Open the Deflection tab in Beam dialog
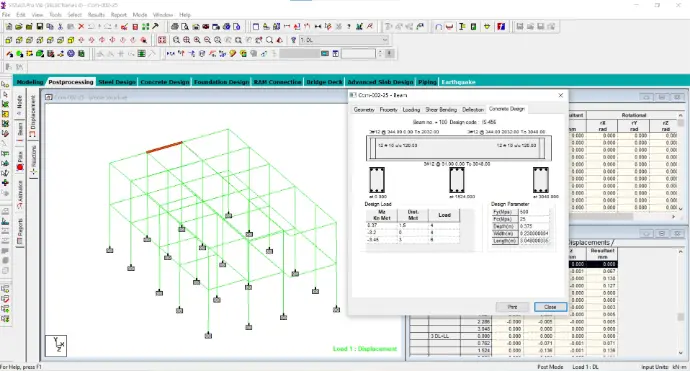 [x=473, y=110]
